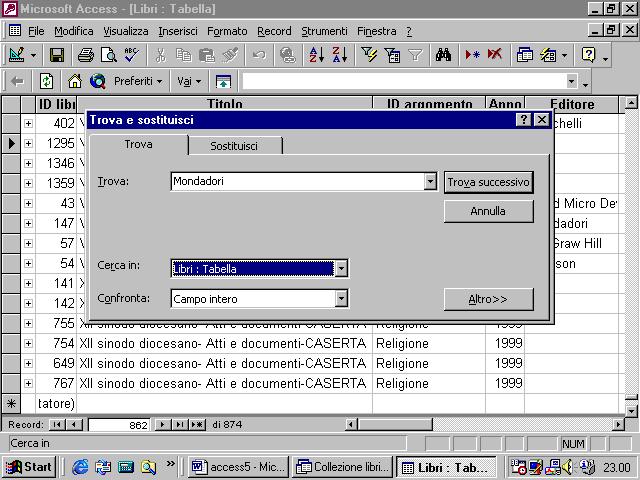
Task: Click the new record navigation button
Action: click(197, 424)
